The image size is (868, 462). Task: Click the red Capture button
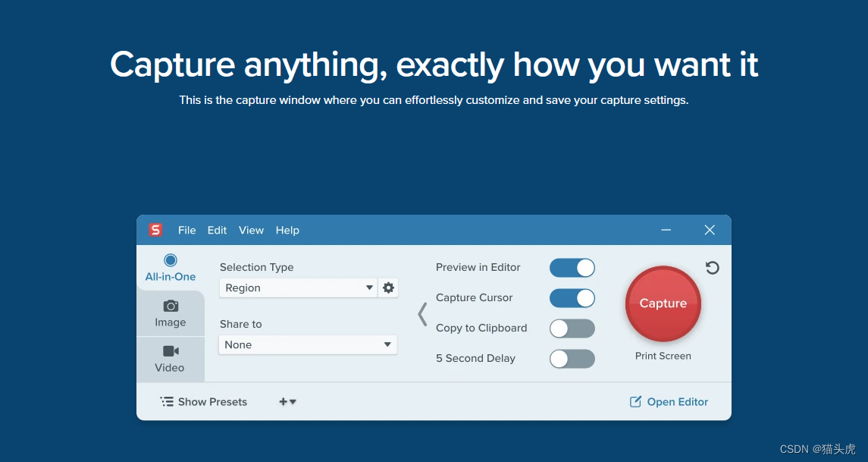tap(663, 303)
